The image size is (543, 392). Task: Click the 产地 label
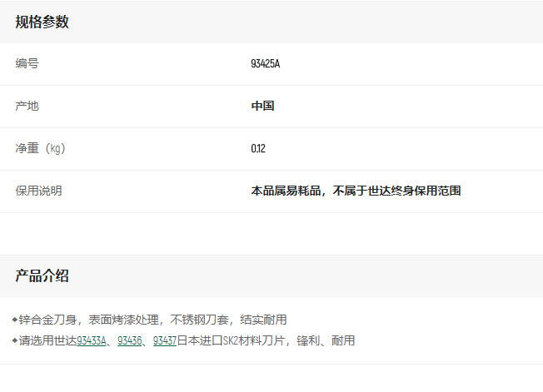coord(27,107)
